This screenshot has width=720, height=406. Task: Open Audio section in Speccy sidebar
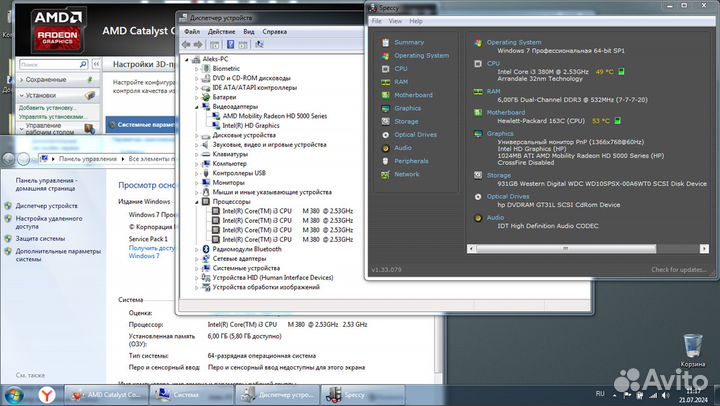[403, 148]
